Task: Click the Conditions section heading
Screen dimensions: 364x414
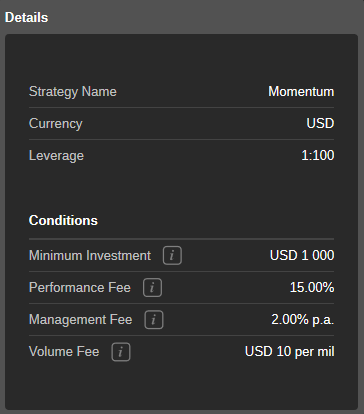Action: 63,220
